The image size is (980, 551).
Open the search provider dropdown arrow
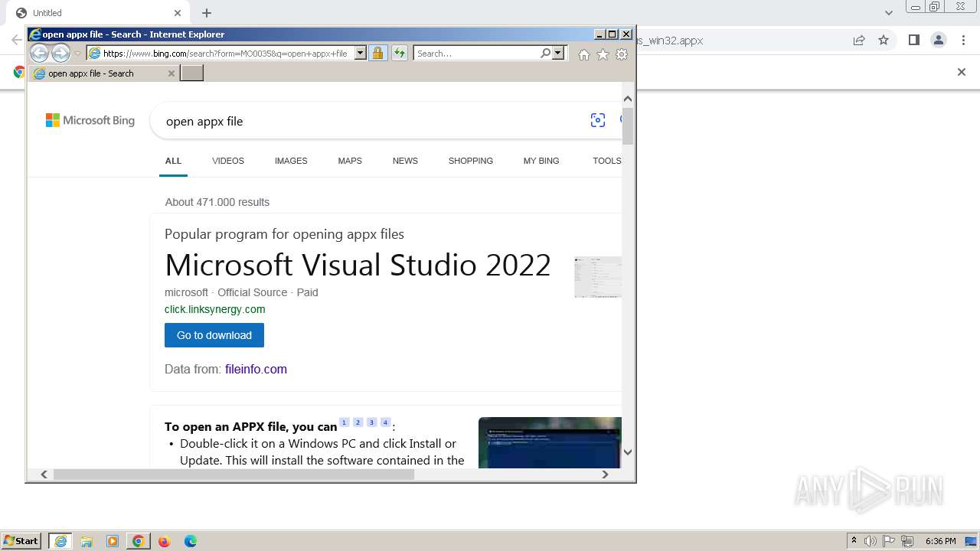click(558, 54)
